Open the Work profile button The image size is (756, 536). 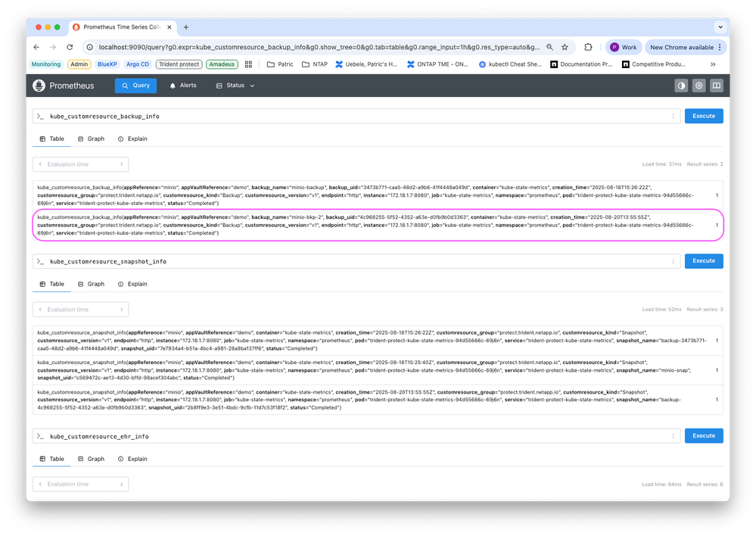624,47
